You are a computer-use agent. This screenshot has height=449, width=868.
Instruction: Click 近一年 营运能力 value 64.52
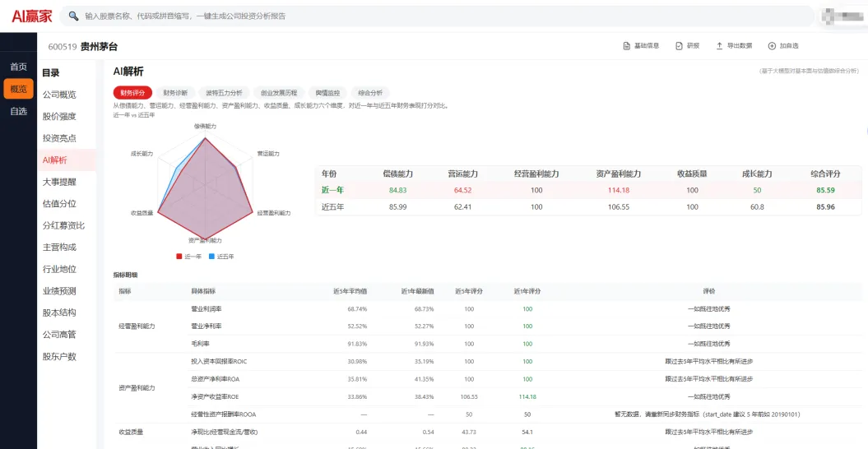(462, 190)
